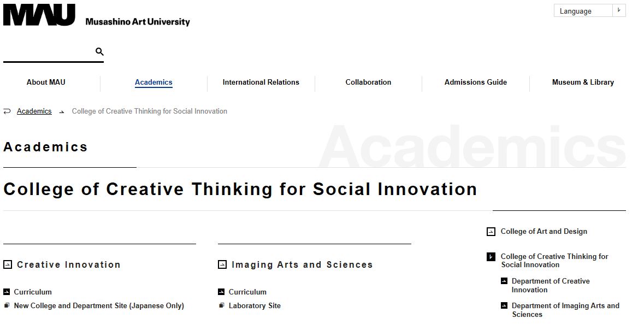Screen dimensions: 644x324
Task: Click the external-link icon beside New College and Department Site
Action: [x=7, y=305]
